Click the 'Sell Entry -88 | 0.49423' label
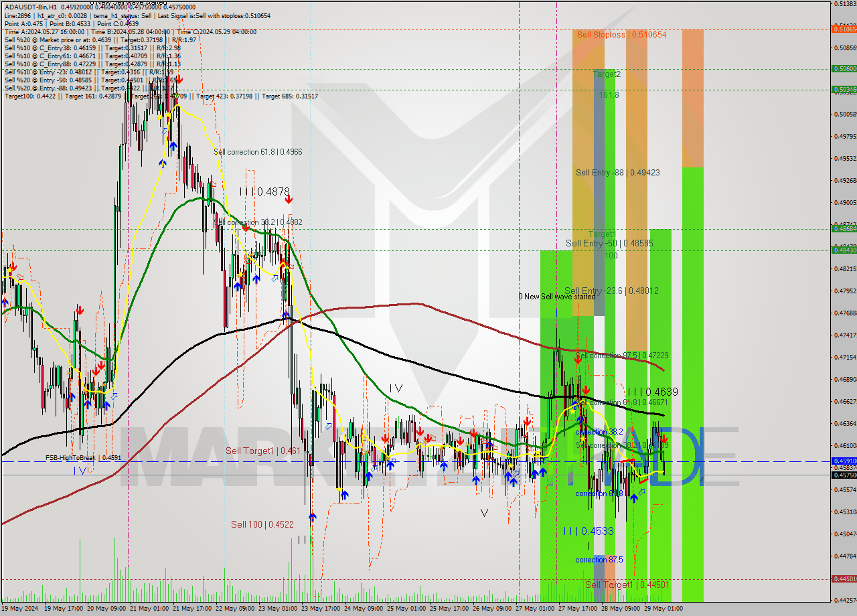The width and height of the screenshot is (857, 616). [x=618, y=172]
